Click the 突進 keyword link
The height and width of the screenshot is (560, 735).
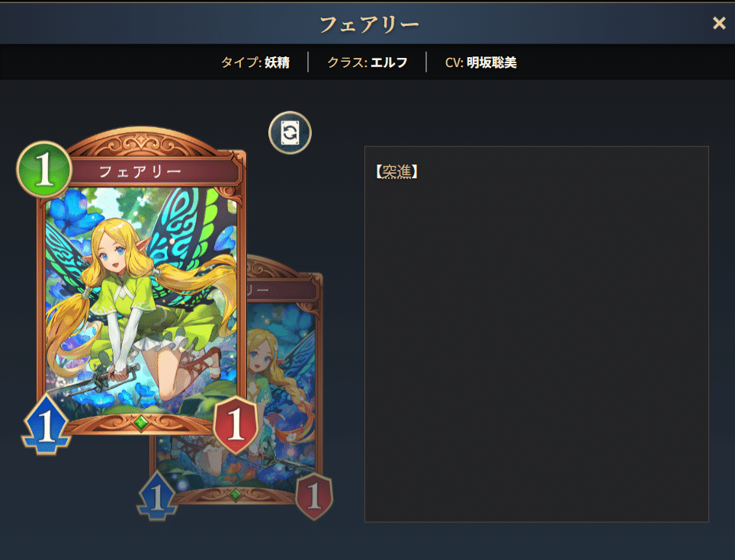tap(396, 171)
